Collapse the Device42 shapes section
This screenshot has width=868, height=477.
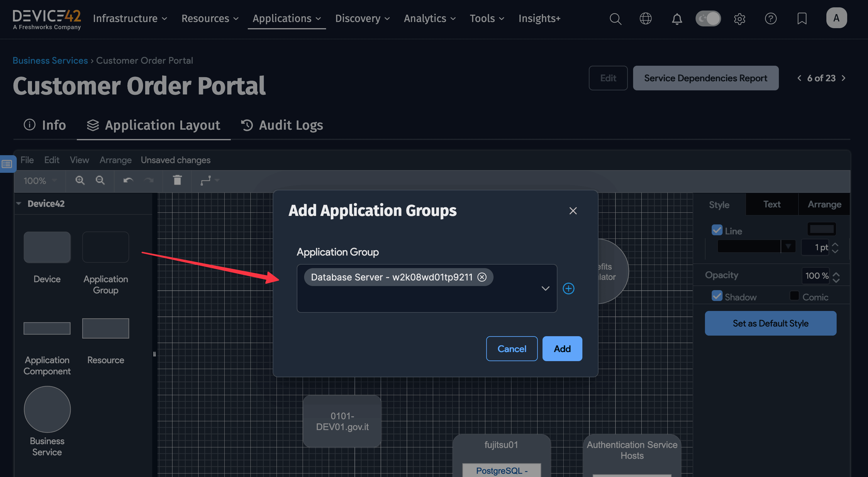tap(19, 203)
